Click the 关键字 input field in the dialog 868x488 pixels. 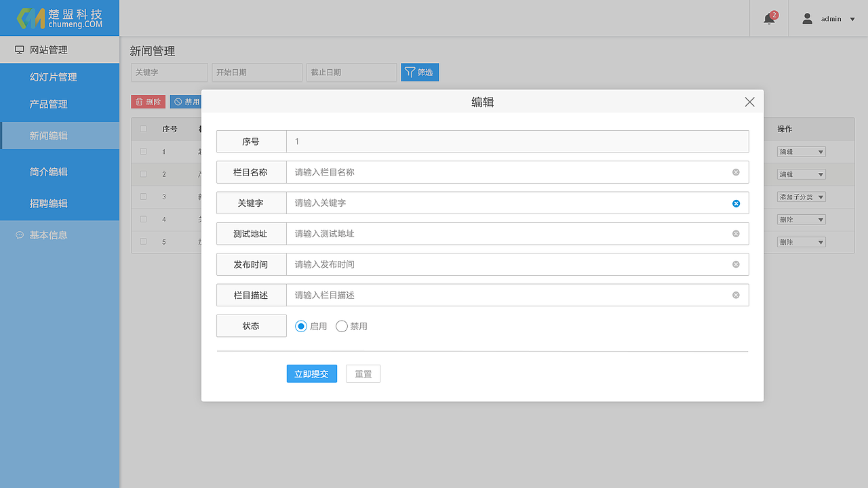[517, 203]
